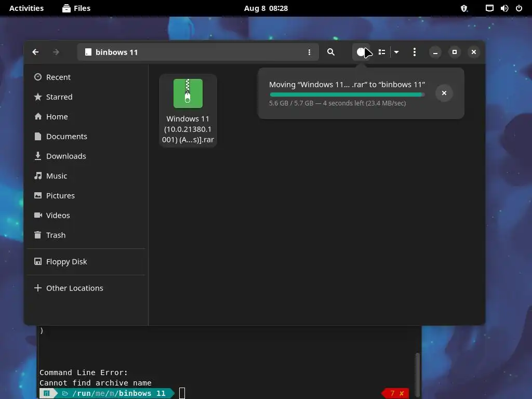Open the Files main menu dots
The width and height of the screenshot is (532, 399).
click(414, 52)
